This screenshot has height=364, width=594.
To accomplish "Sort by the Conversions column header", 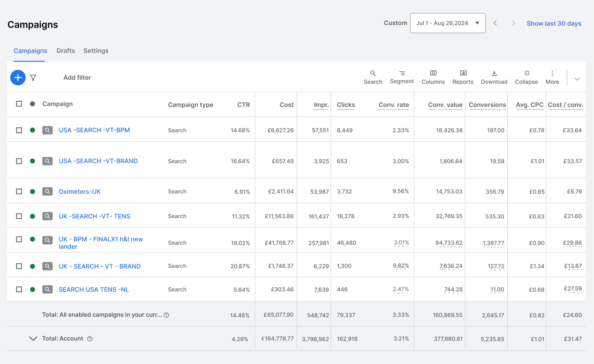I will click(x=487, y=105).
